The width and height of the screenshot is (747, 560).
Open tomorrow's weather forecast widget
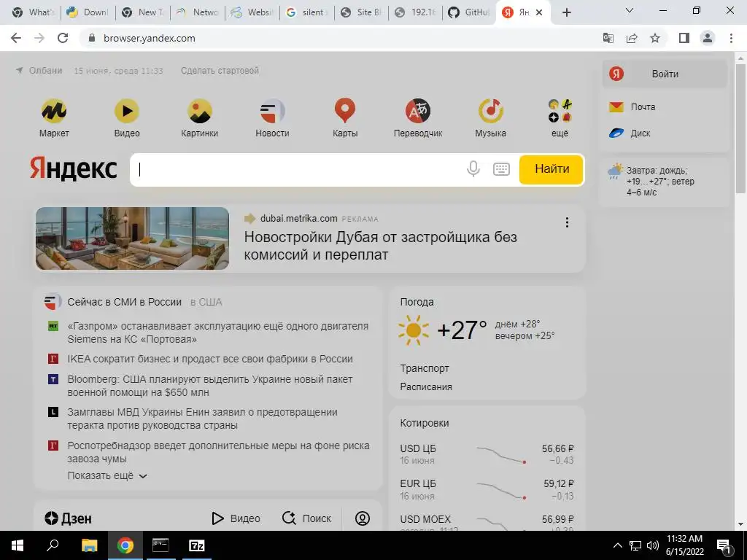pos(663,181)
